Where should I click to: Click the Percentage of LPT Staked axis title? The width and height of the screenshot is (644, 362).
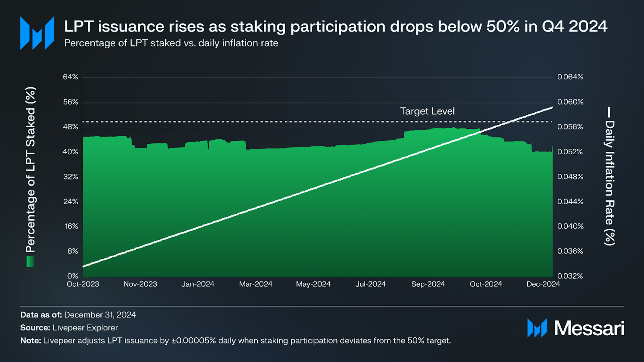[30, 170]
